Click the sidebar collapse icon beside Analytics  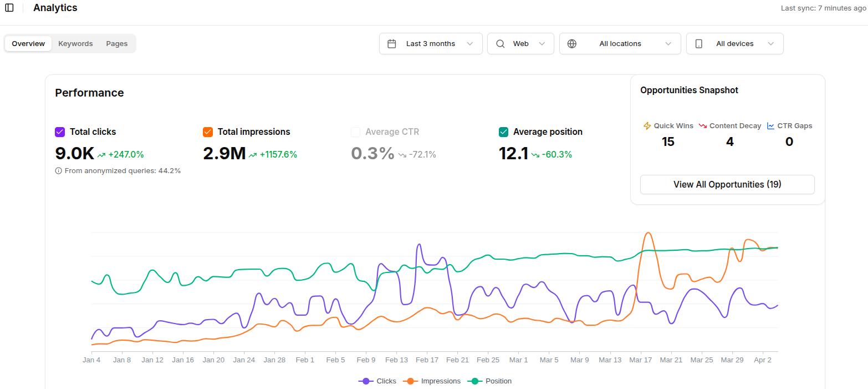pos(9,8)
